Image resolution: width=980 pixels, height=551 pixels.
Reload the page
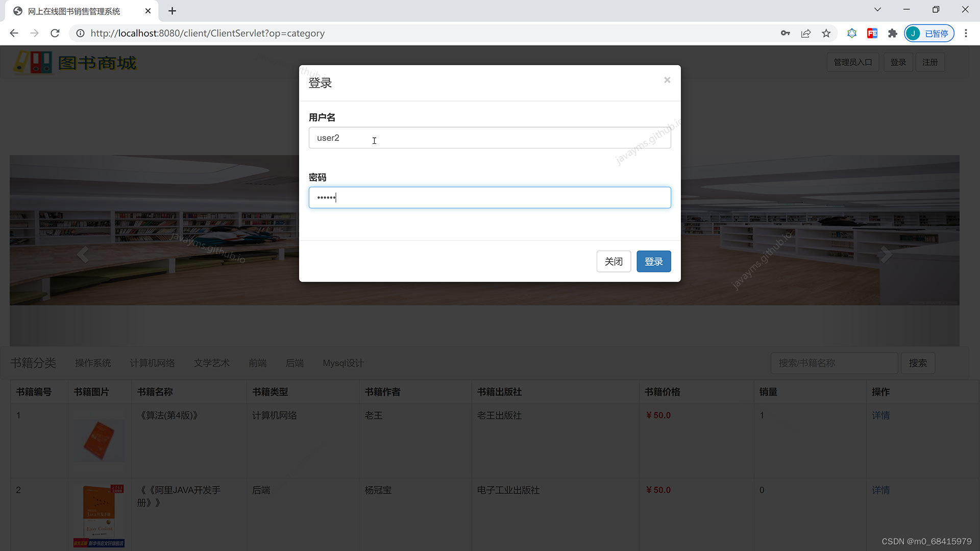pyautogui.click(x=55, y=33)
